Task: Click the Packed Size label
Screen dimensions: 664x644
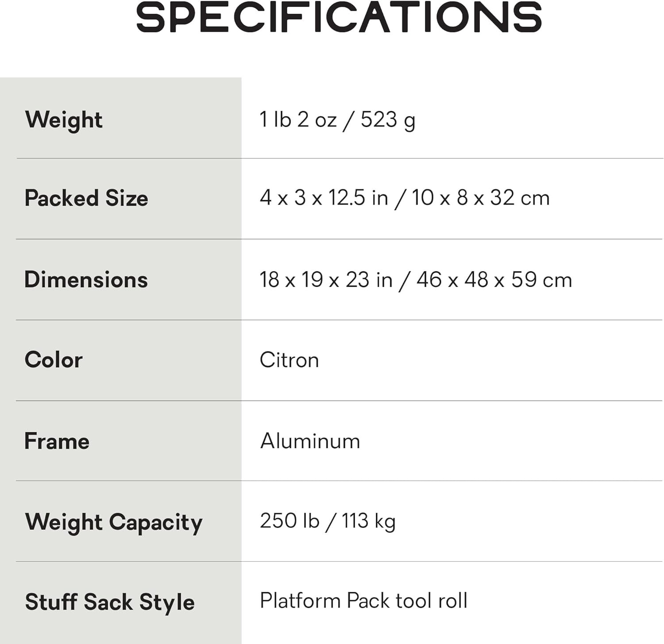Action: pos(86,198)
